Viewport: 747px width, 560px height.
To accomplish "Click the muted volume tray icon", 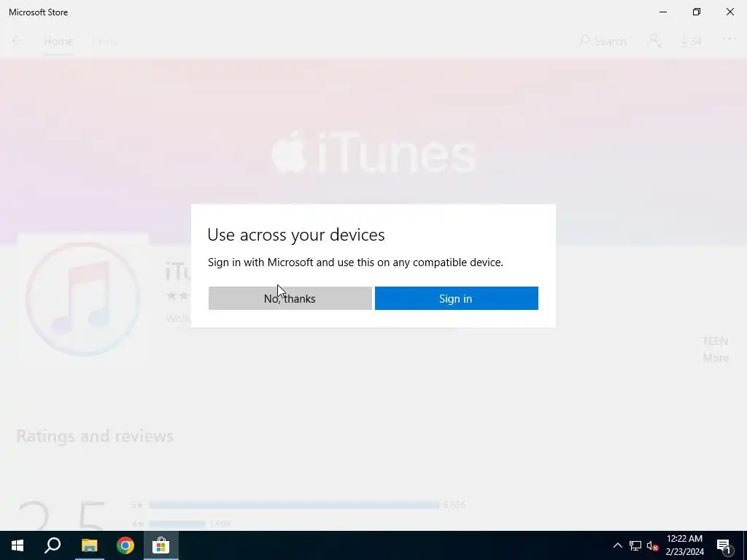I will (652, 545).
